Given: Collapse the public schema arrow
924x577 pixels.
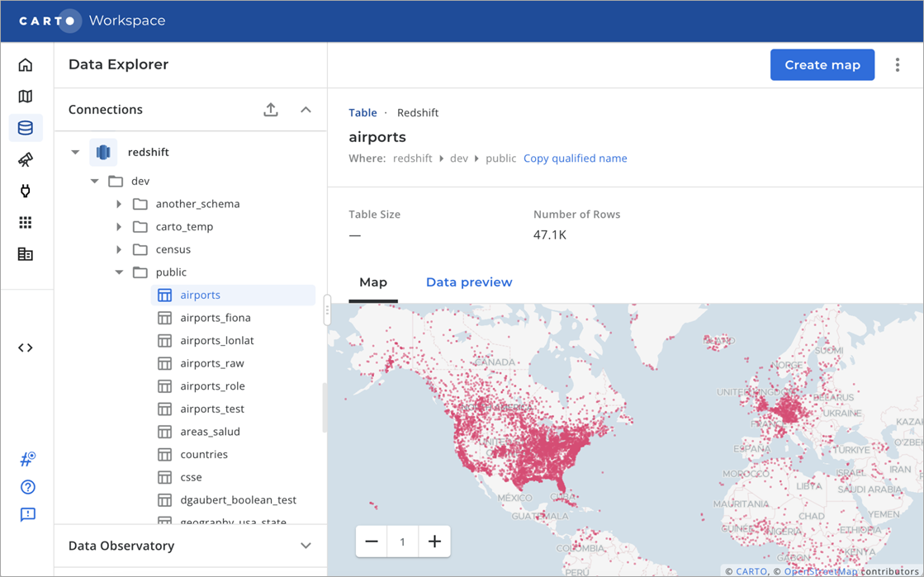Looking at the screenshot, I should click(x=119, y=272).
